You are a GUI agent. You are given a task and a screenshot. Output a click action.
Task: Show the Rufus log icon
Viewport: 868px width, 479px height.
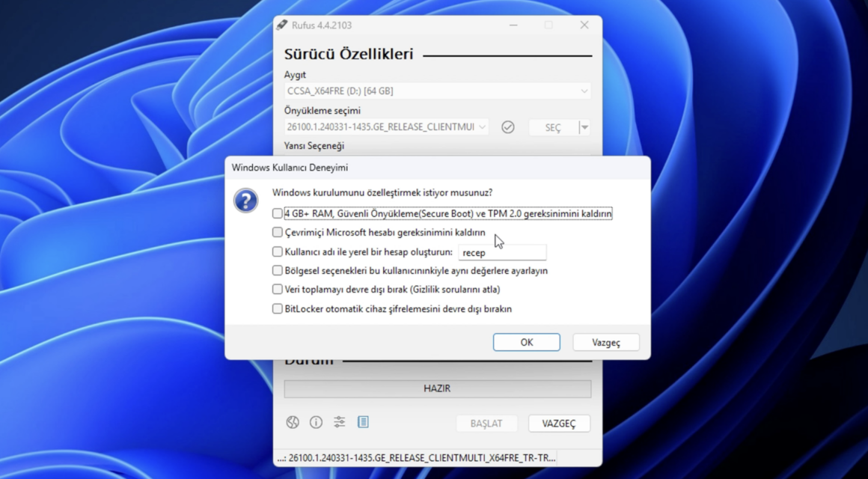tap(363, 422)
